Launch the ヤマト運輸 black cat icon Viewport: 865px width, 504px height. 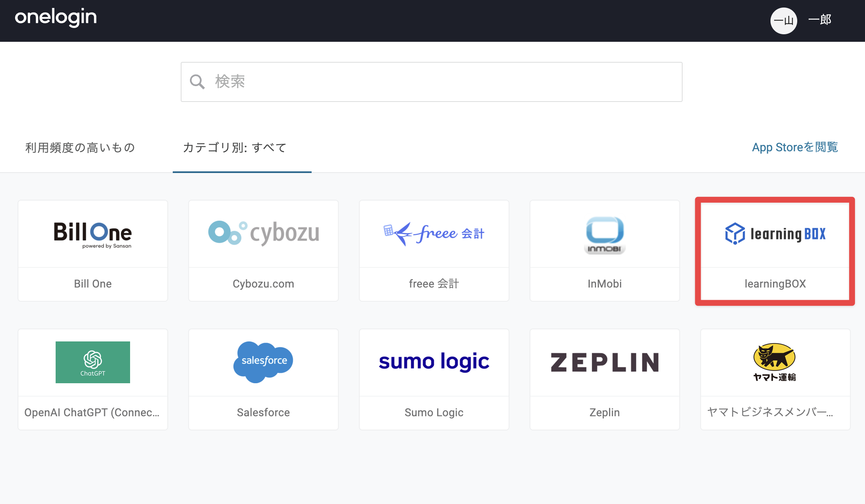click(x=775, y=362)
